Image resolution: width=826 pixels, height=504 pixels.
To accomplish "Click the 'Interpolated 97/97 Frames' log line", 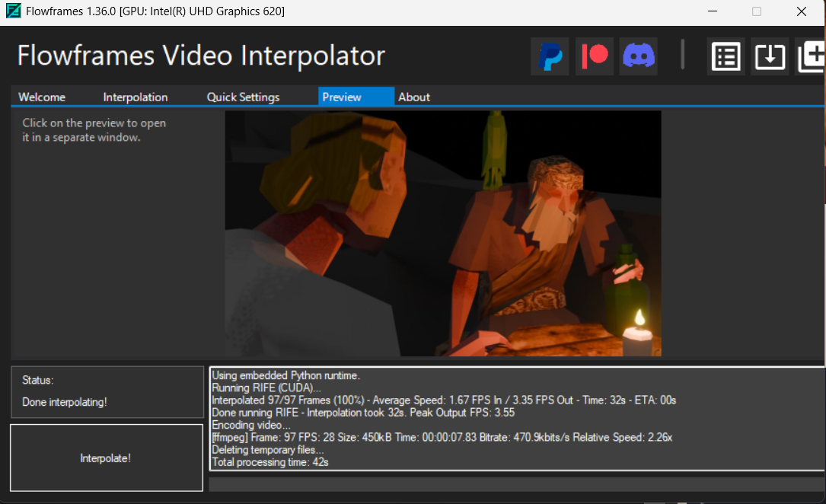I will point(444,400).
